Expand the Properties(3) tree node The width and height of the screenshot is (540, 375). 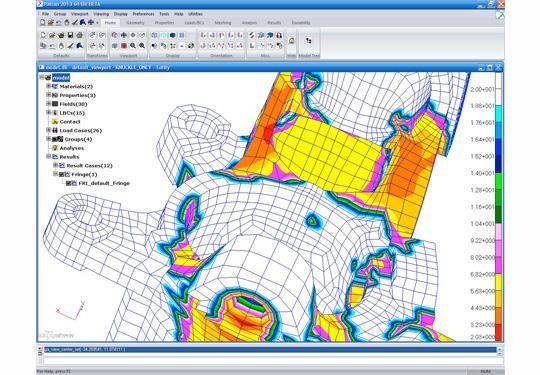pos(49,95)
